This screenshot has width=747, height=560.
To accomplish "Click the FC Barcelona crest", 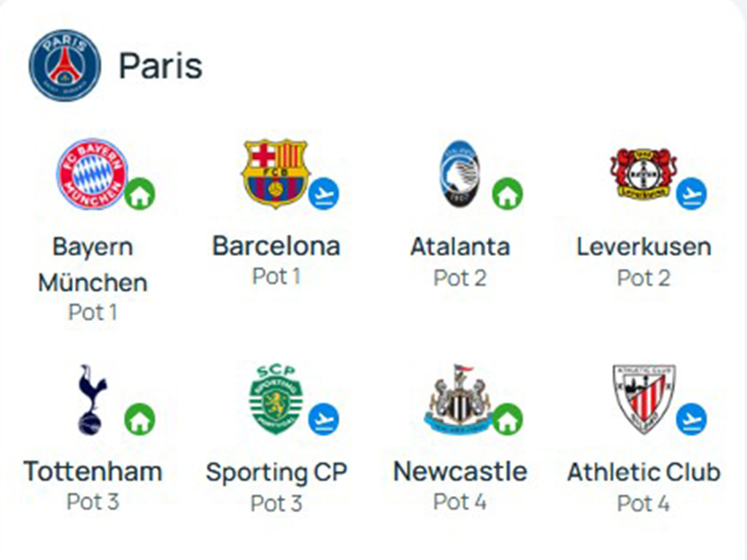I will pyautogui.click(x=275, y=174).
